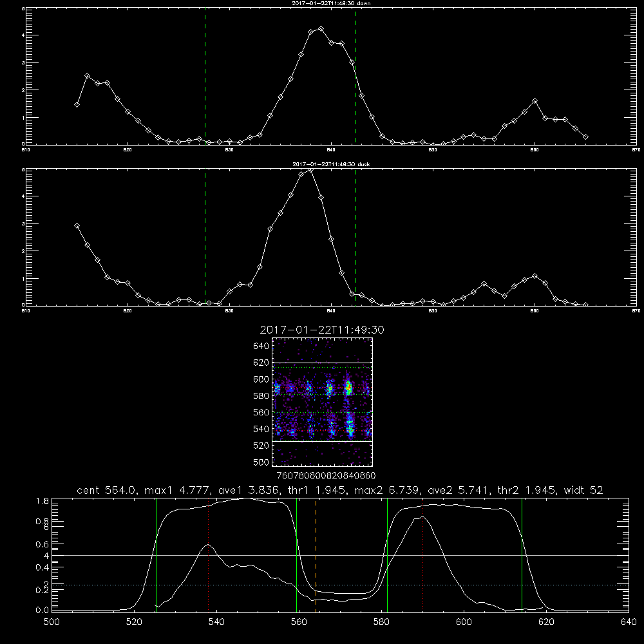
Task: Click the "820" x-axis label under dawn plot
Action: pos(128,150)
